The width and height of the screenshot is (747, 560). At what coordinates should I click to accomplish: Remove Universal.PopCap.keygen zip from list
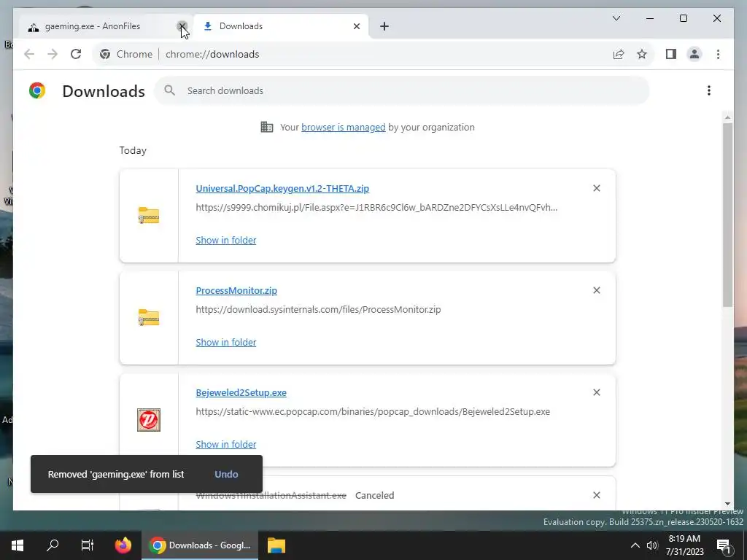pyautogui.click(x=597, y=188)
